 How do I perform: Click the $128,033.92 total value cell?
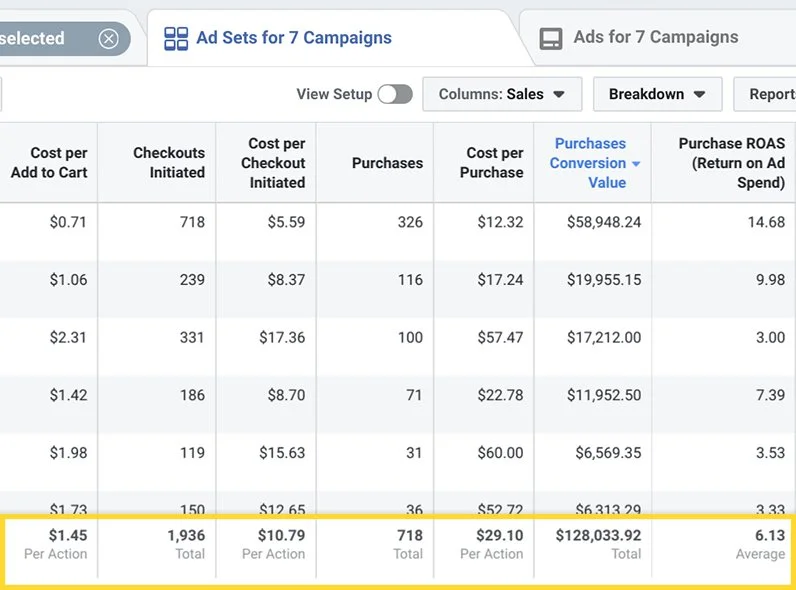coord(598,535)
